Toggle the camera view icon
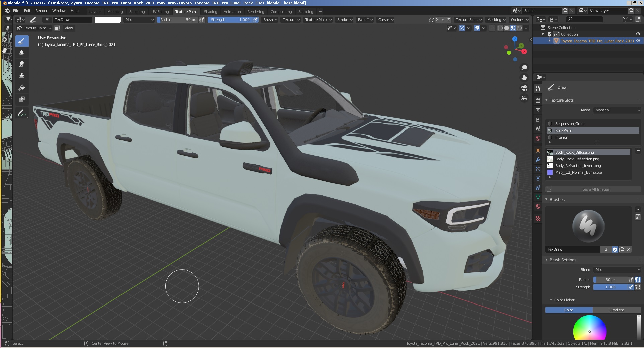This screenshot has height=348, width=644. (x=524, y=88)
